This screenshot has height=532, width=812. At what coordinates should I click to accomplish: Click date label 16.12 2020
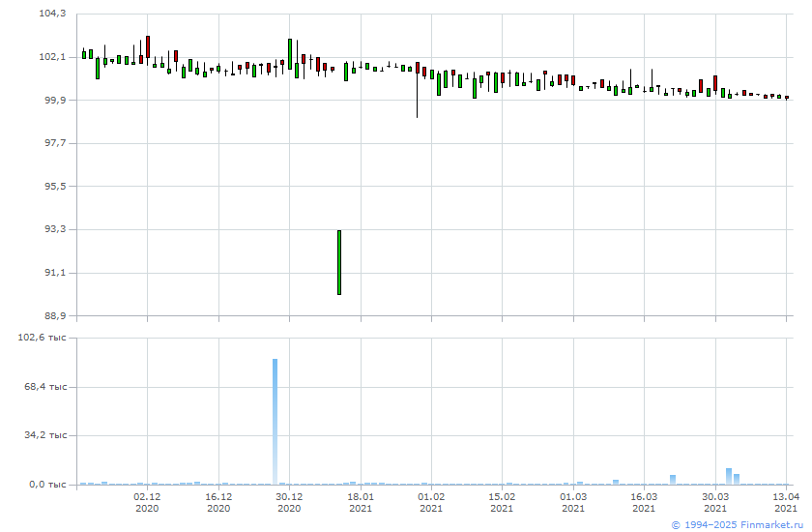pos(218,502)
